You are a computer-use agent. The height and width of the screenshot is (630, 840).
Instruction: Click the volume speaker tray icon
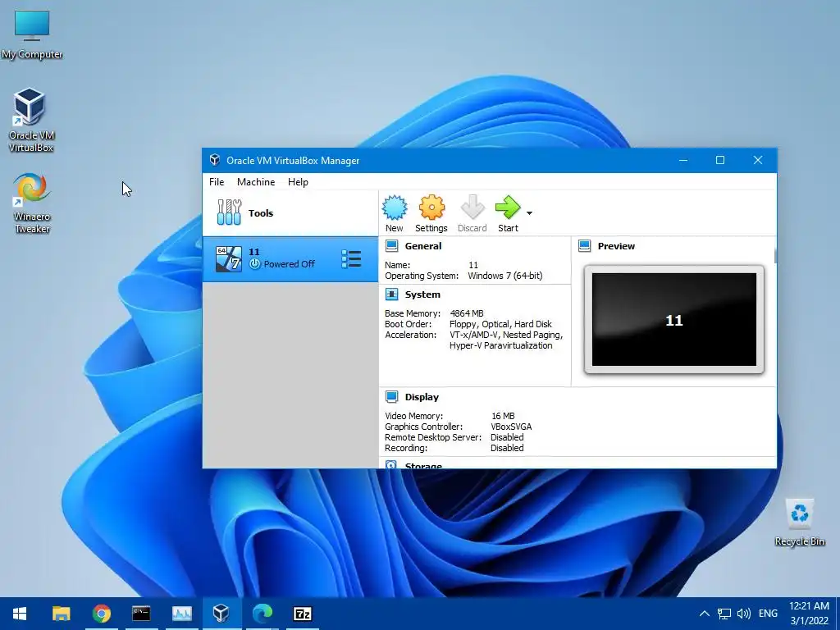743,614
